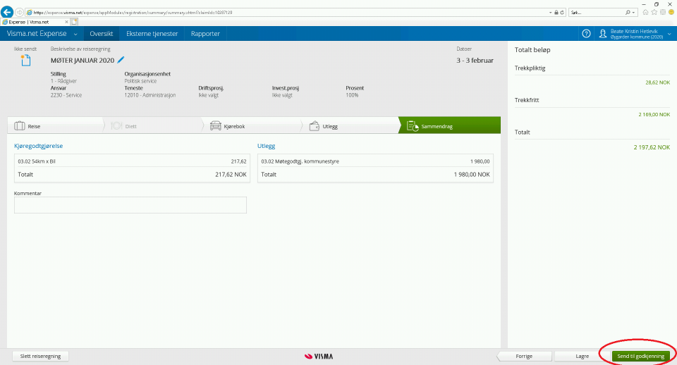Click the lock security icon in address bar
This screenshot has width=677, height=365.
(556, 13)
